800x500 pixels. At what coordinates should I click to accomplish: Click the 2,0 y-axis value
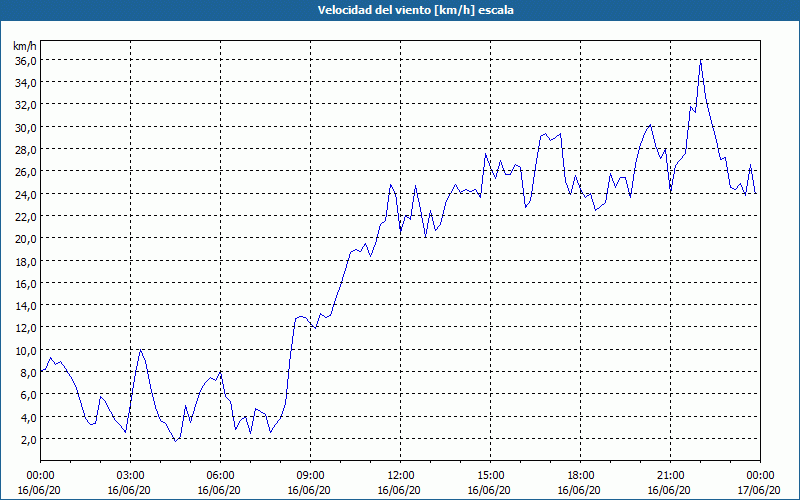point(28,440)
